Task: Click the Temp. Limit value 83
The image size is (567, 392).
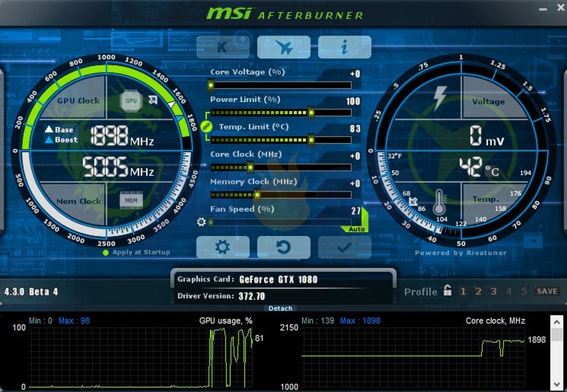Action: pos(355,129)
